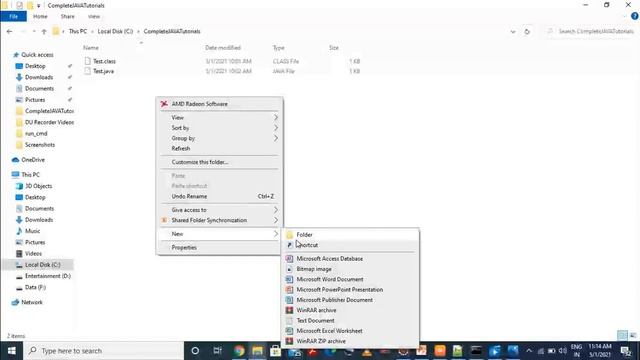Select Test.java file

pyautogui.click(x=103, y=71)
